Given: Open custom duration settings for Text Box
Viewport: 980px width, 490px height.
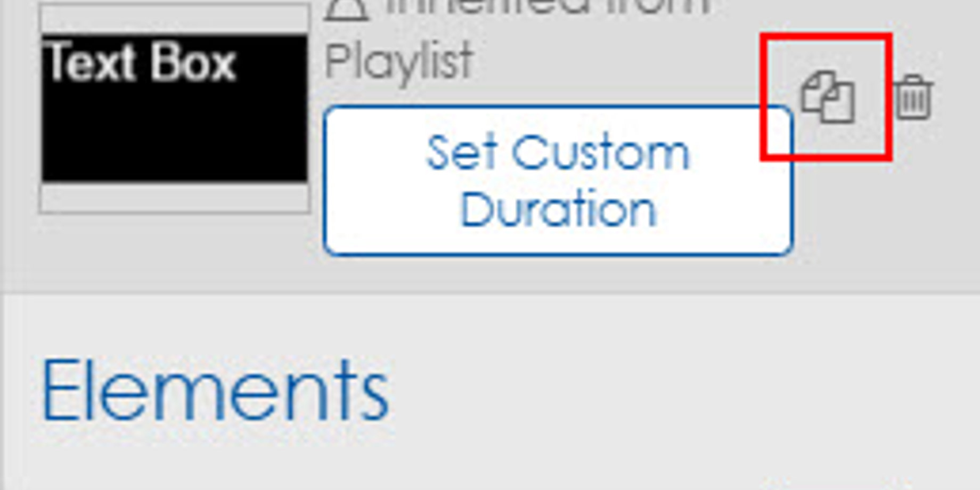Looking at the screenshot, I should [x=558, y=181].
